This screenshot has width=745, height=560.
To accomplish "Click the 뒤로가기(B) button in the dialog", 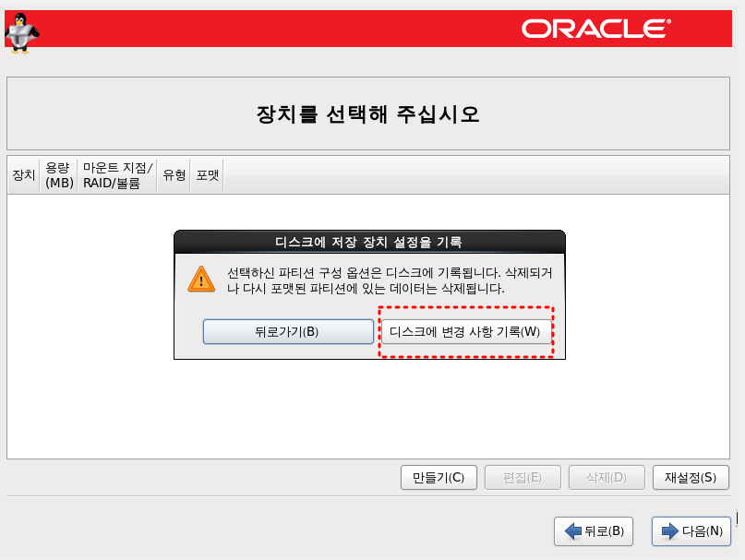I will 288,331.
